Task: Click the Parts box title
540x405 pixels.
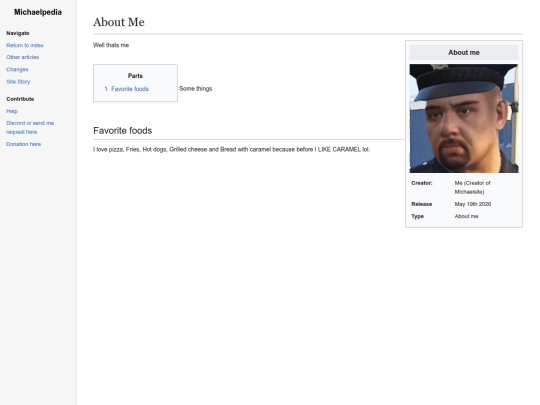Action: [x=135, y=76]
